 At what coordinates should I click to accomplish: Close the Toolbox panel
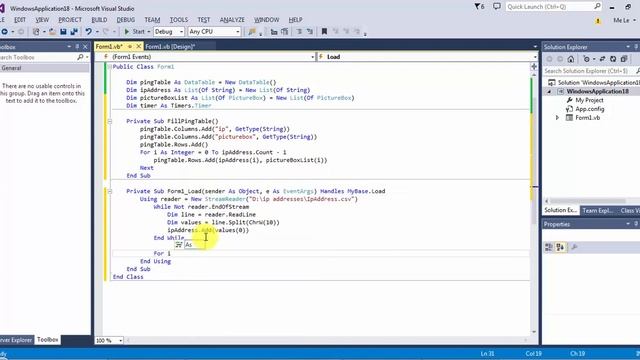[x=85, y=47]
